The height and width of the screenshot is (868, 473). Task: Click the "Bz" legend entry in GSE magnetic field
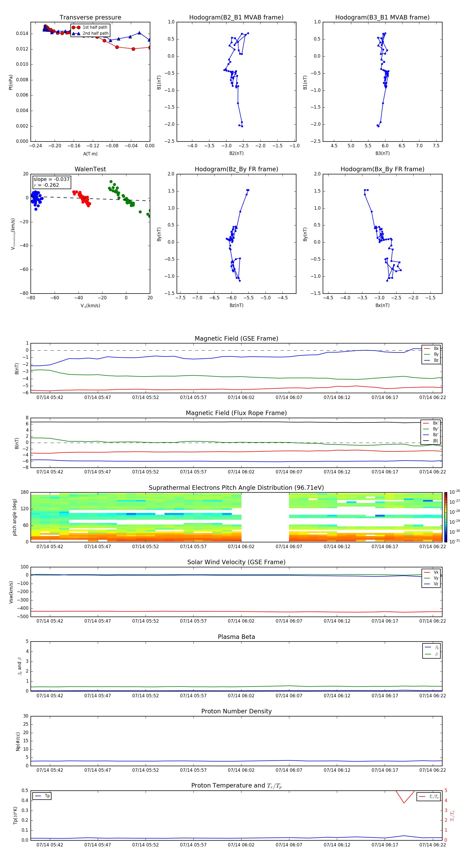point(431,360)
